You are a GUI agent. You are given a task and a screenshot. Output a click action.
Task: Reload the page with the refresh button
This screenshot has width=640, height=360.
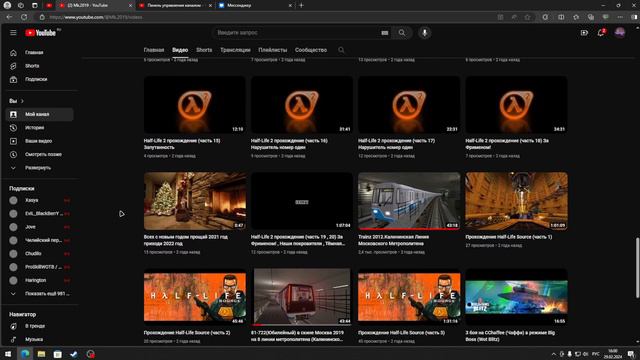pos(24,17)
